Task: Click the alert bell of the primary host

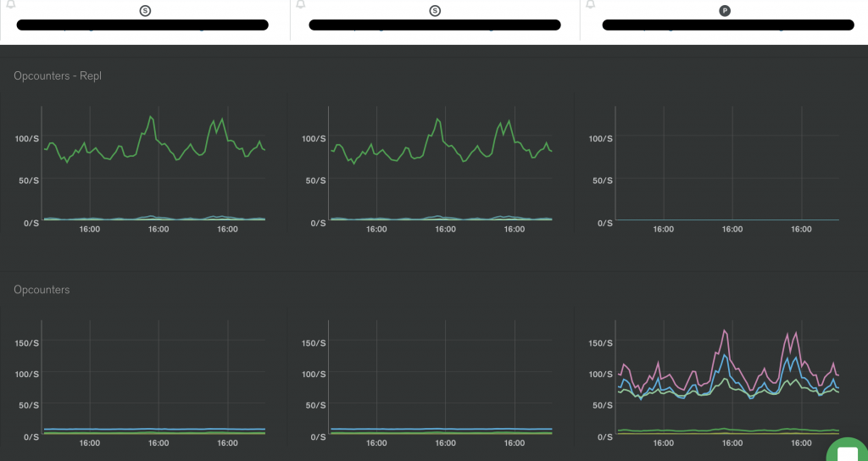Action: [x=591, y=4]
